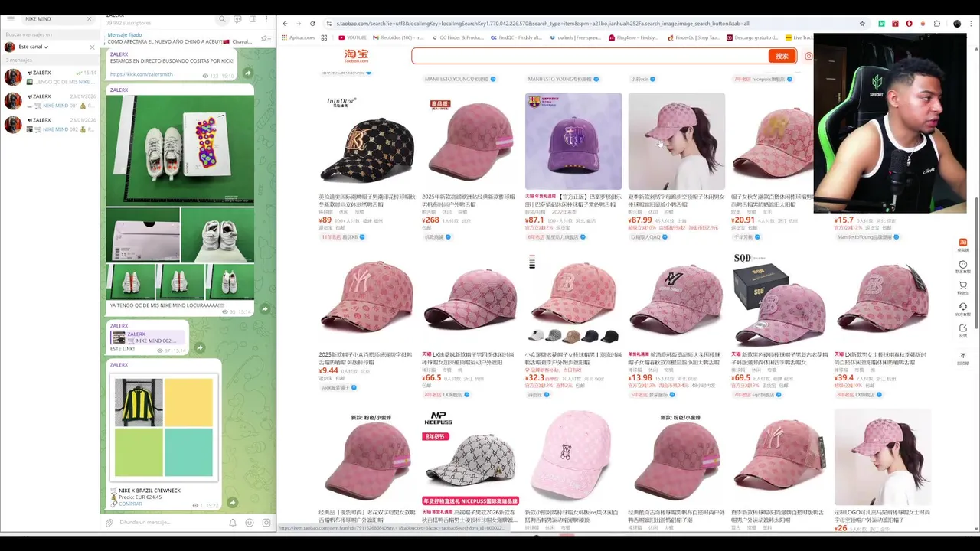This screenshot has width=980, height=551.
Task: Open the kick.com/zalersmith link
Action: point(141,74)
